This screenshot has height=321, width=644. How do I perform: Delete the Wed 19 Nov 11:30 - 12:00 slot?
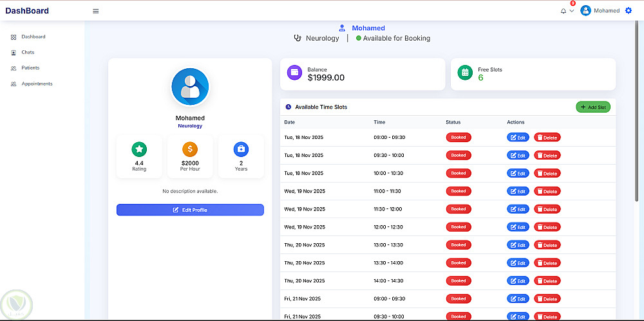pyautogui.click(x=547, y=209)
